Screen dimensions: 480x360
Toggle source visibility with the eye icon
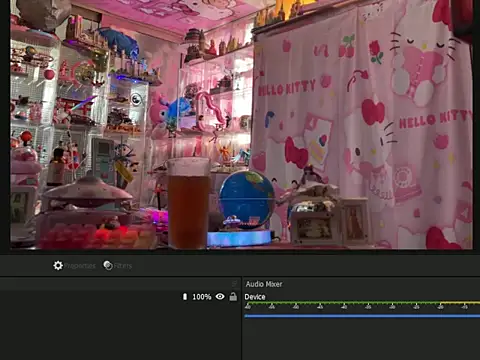click(220, 296)
